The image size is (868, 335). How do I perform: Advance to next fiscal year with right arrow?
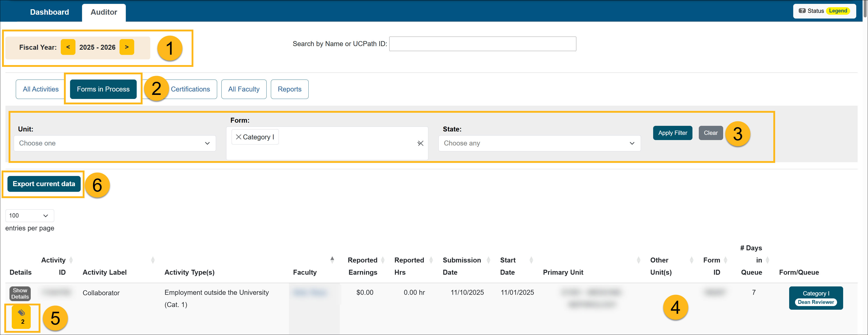click(126, 47)
